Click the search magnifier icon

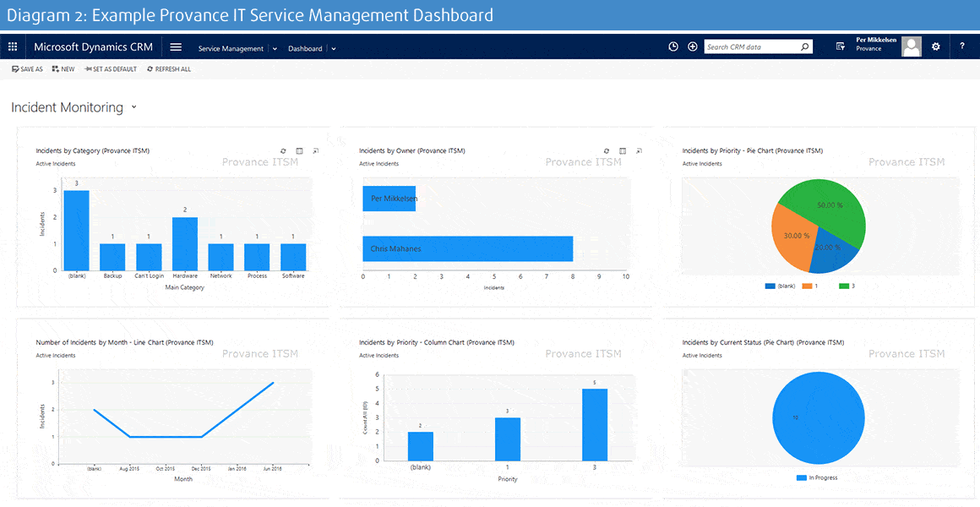pyautogui.click(x=805, y=46)
